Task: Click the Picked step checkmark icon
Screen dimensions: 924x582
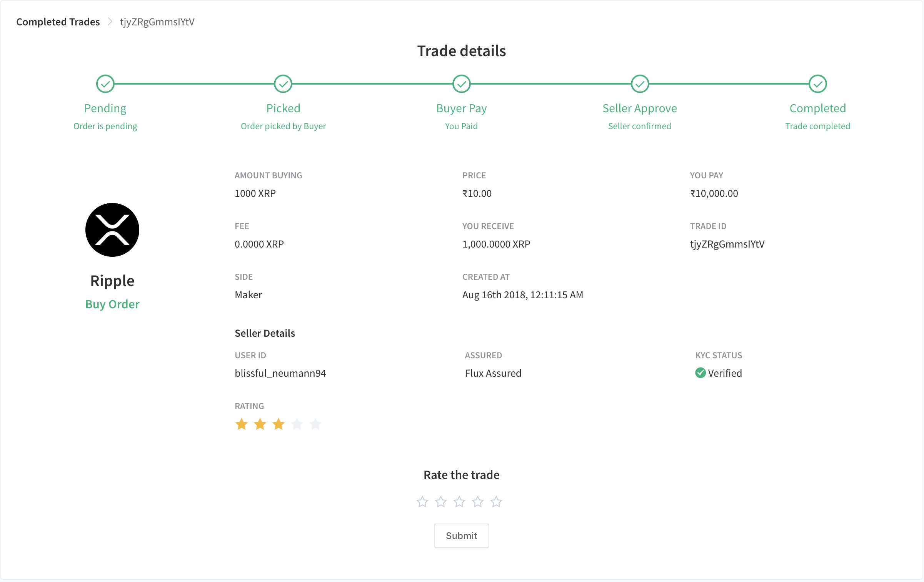Action: pyautogui.click(x=283, y=84)
